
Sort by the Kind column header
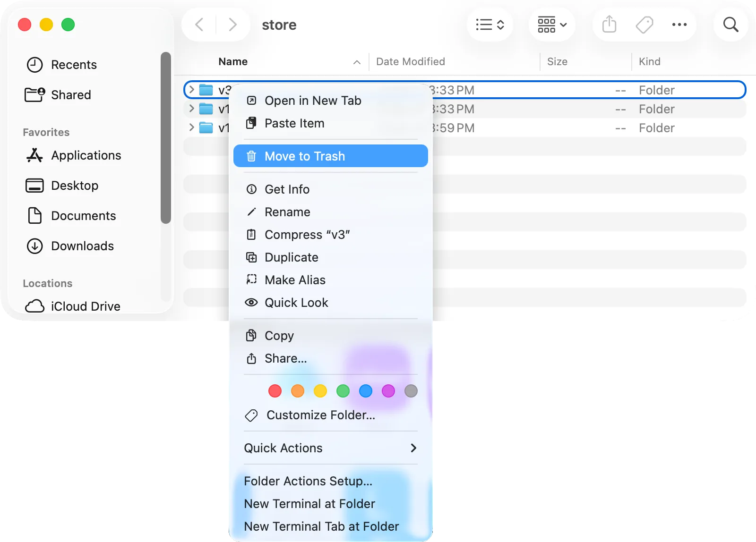coord(649,61)
